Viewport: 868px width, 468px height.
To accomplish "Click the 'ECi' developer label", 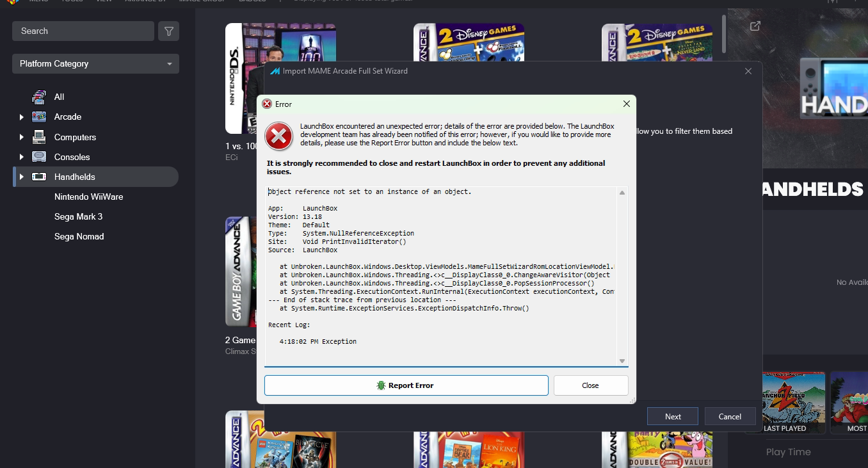I will click(231, 157).
